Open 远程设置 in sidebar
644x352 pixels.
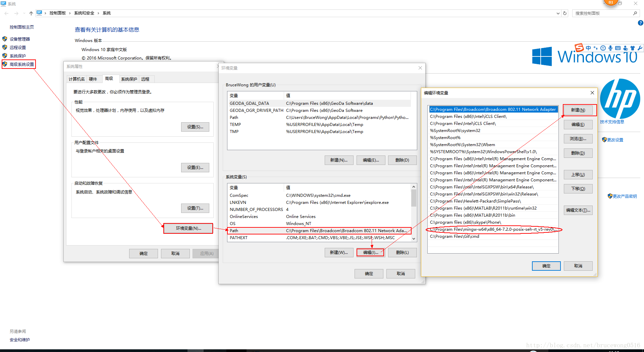pos(17,47)
